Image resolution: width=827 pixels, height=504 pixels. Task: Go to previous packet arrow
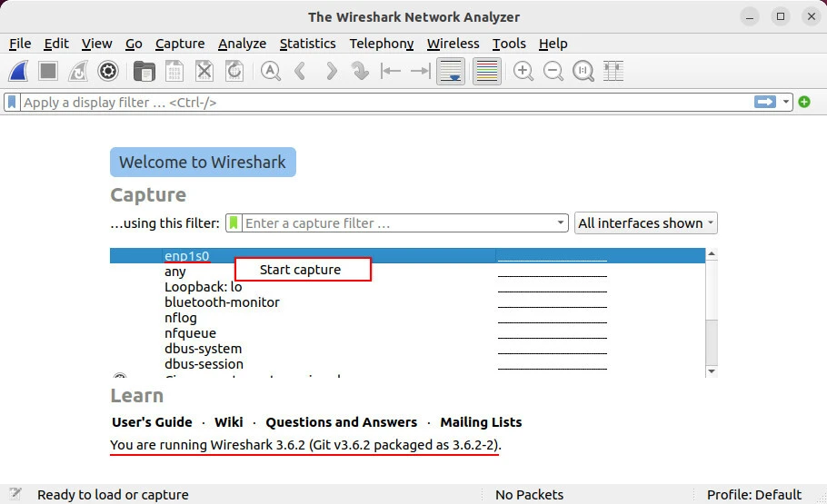coord(300,71)
